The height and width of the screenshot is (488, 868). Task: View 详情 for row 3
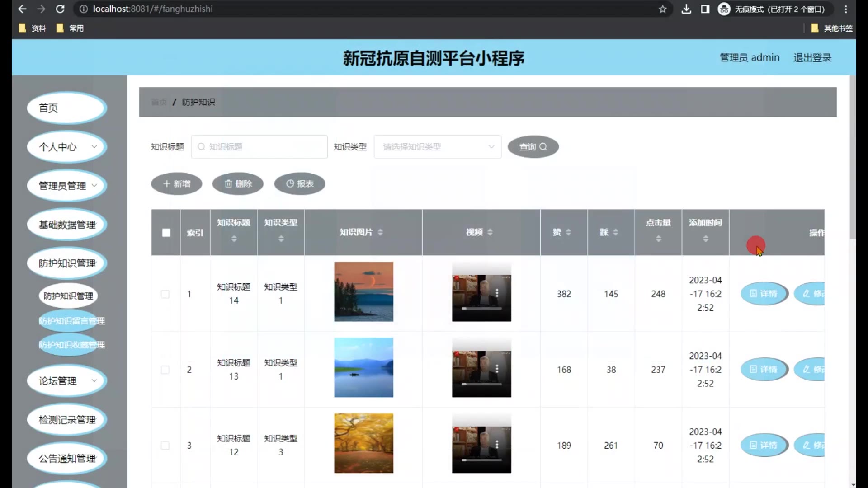pos(764,446)
